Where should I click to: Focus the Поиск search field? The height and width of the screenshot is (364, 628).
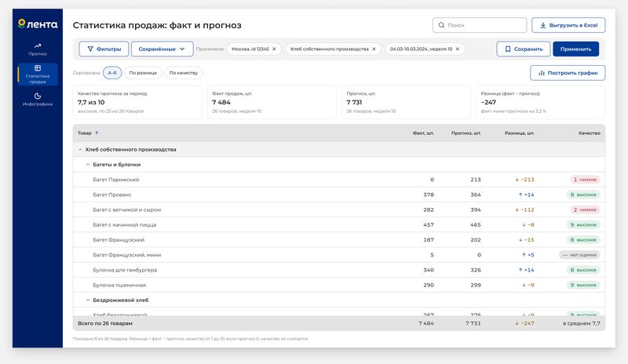click(480, 25)
